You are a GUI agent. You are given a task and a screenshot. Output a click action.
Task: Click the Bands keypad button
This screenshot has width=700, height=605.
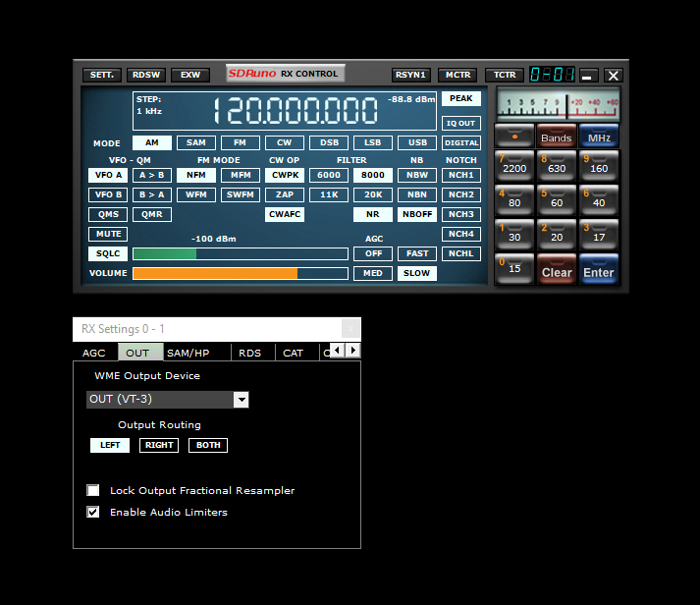(x=557, y=137)
